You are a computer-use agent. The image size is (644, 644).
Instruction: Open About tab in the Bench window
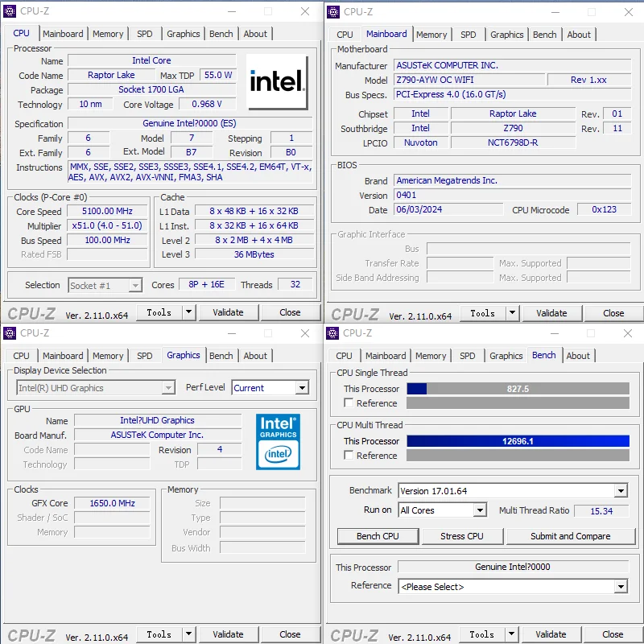click(x=578, y=356)
